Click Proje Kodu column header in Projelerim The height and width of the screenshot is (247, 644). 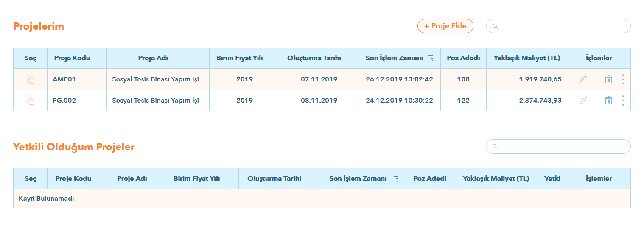click(x=72, y=58)
